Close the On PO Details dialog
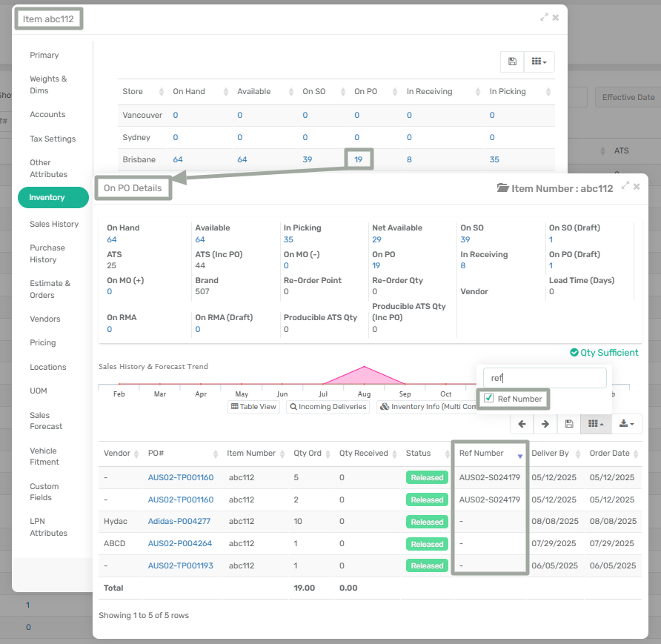Screen dimensions: 661x644 (637, 187)
